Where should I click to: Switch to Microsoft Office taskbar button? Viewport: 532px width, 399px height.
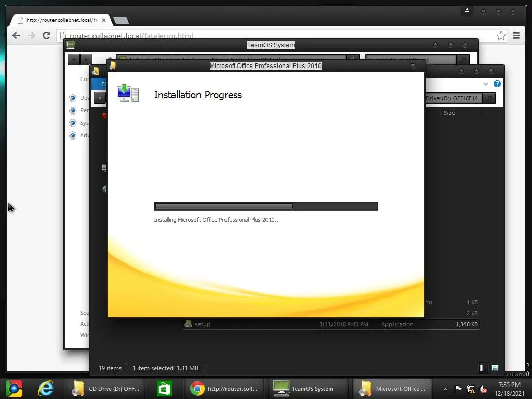393,389
